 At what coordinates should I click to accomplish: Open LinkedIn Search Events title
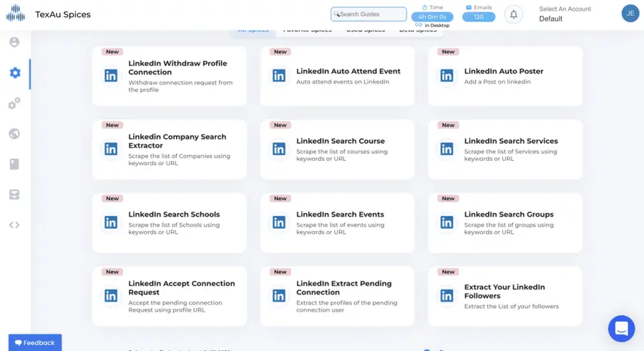340,214
